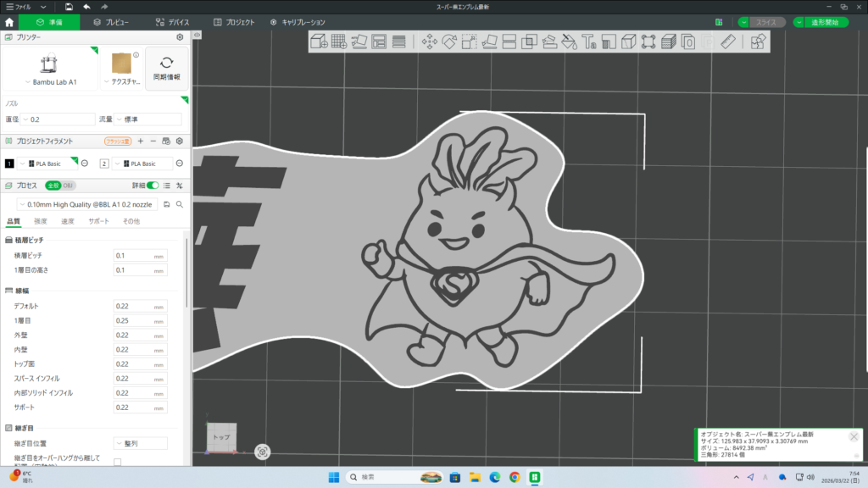Open the Text shape tool

(588, 42)
